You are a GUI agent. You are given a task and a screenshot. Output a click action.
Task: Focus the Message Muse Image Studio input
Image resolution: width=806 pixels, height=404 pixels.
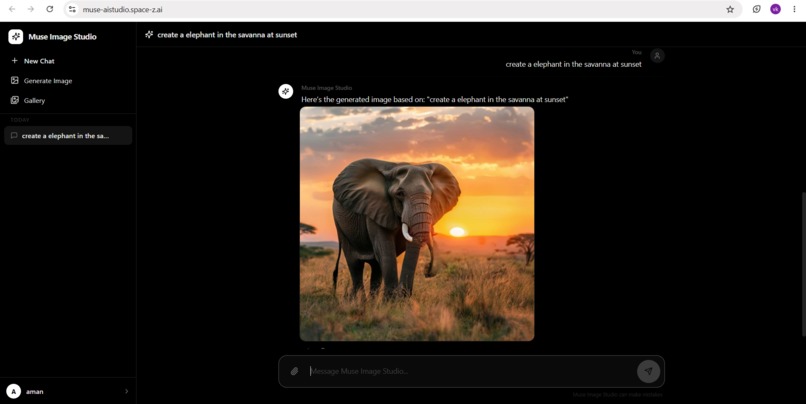pyautogui.click(x=470, y=371)
